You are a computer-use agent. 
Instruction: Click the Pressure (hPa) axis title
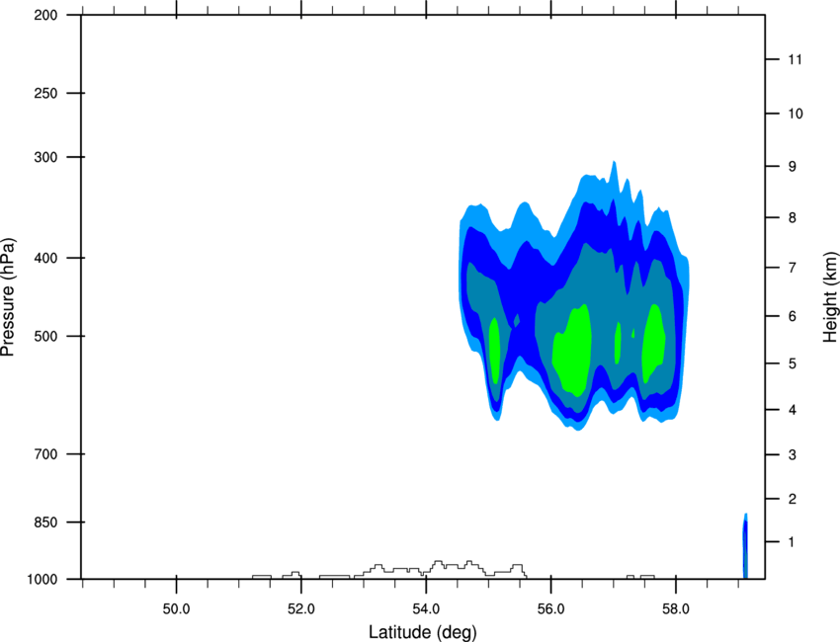8,297
